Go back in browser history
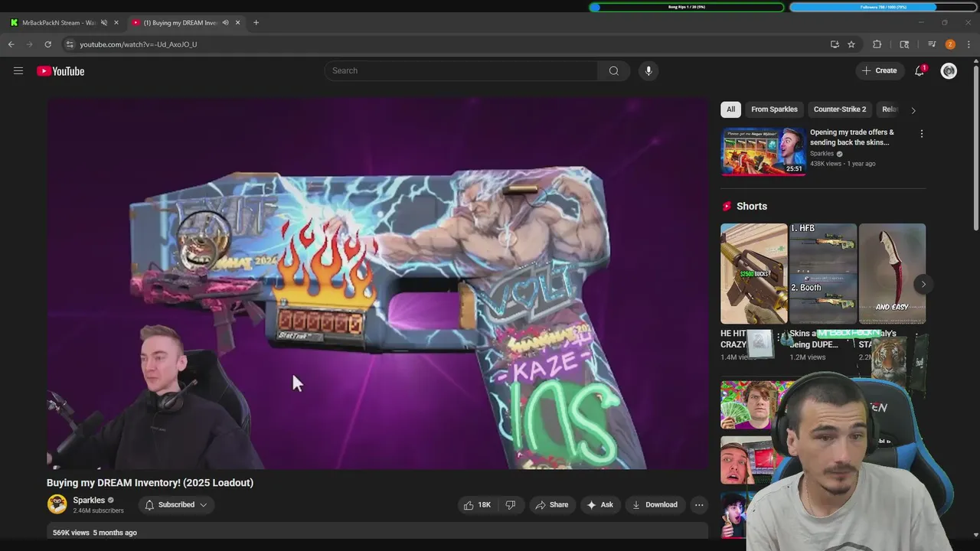Image resolution: width=980 pixels, height=551 pixels. (11, 44)
